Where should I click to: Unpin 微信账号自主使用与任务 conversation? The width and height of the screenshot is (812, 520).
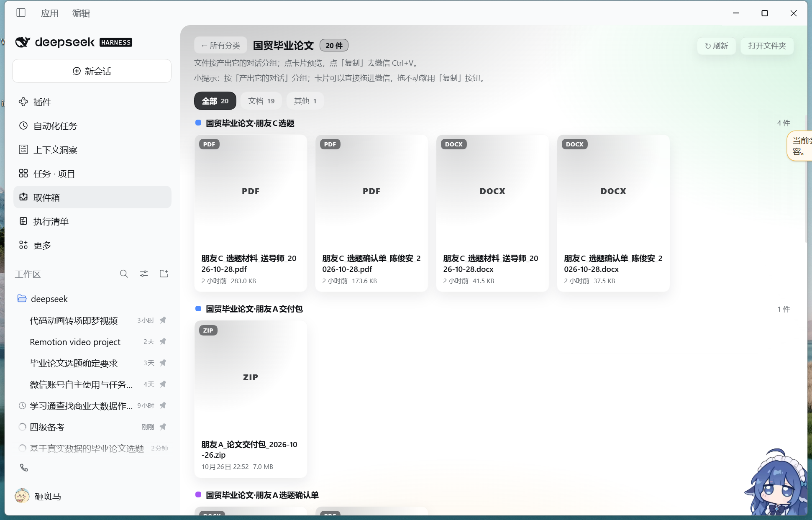click(x=163, y=384)
